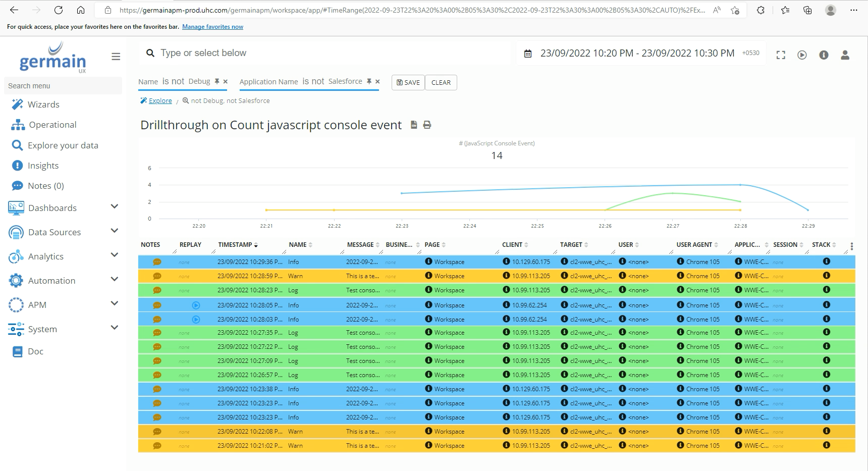Open table column options kebab menu

(x=851, y=246)
